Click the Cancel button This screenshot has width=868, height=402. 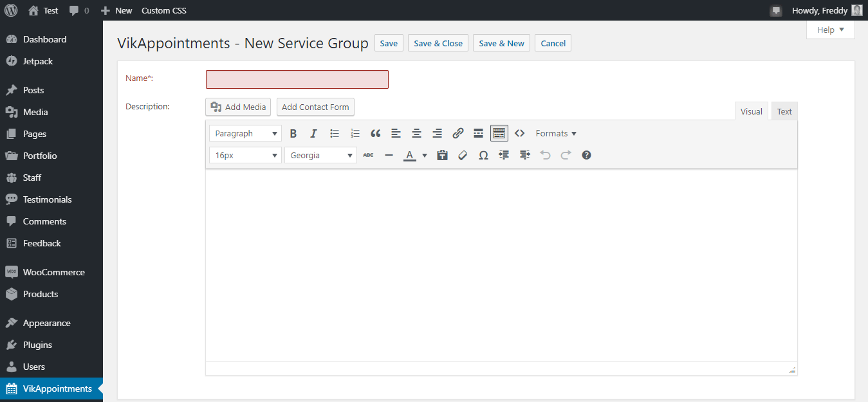[553, 43]
